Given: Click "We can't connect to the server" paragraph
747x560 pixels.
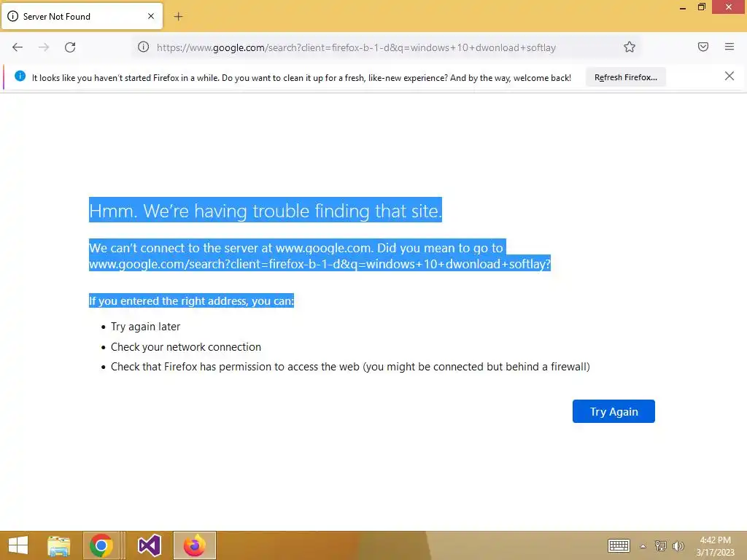Looking at the screenshot, I should point(320,256).
